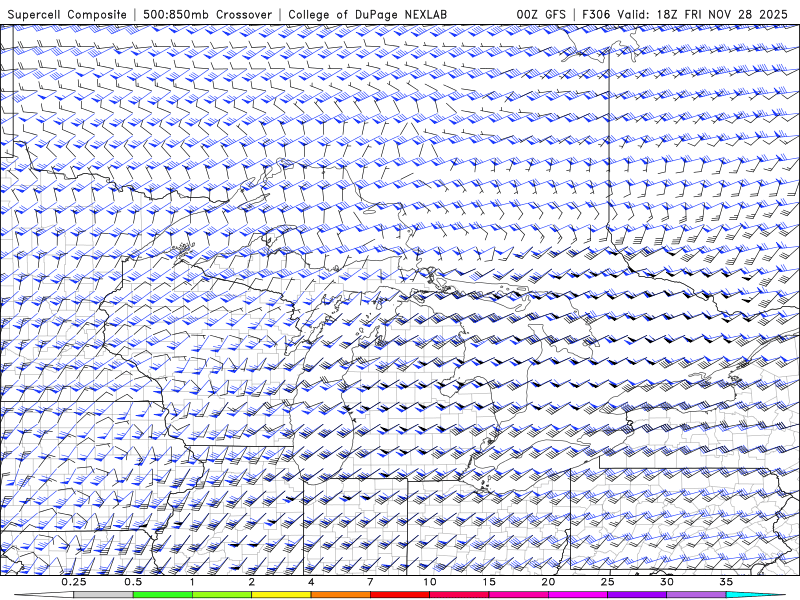Click the "00Z GFS" model run label
The height and width of the screenshot is (600, 800).
tap(541, 14)
